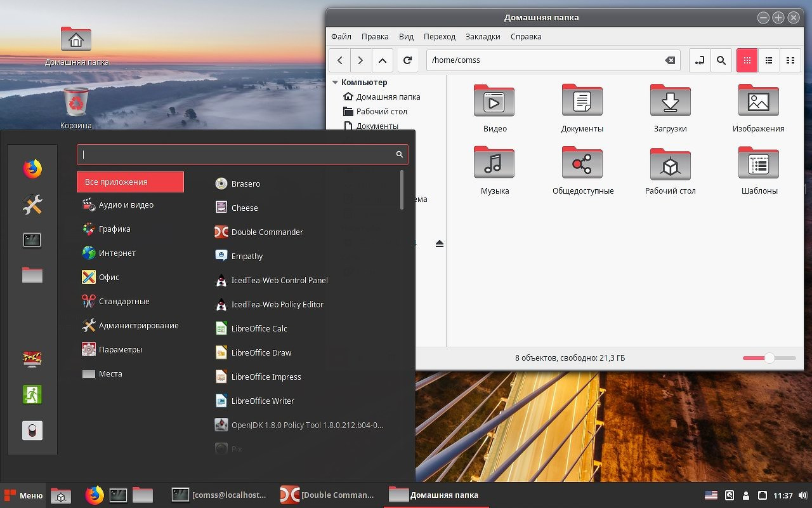Switch to compact view mode
This screenshot has width=812, height=508.
tap(790, 60)
